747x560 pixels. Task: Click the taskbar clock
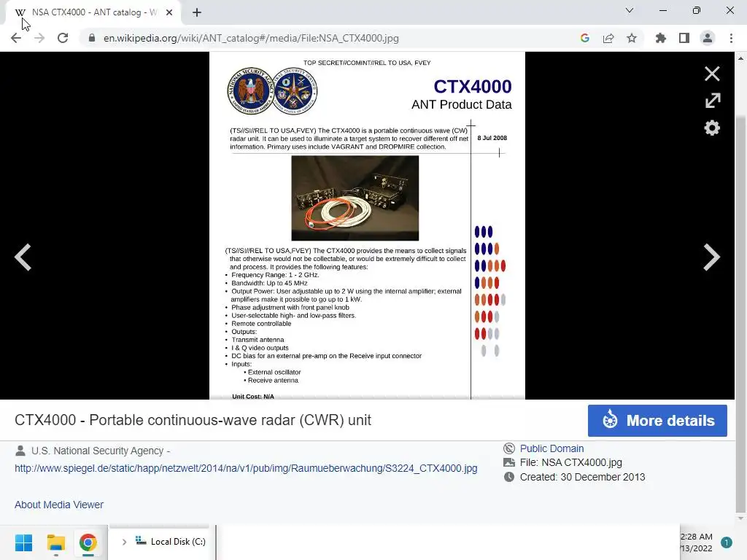point(696,542)
